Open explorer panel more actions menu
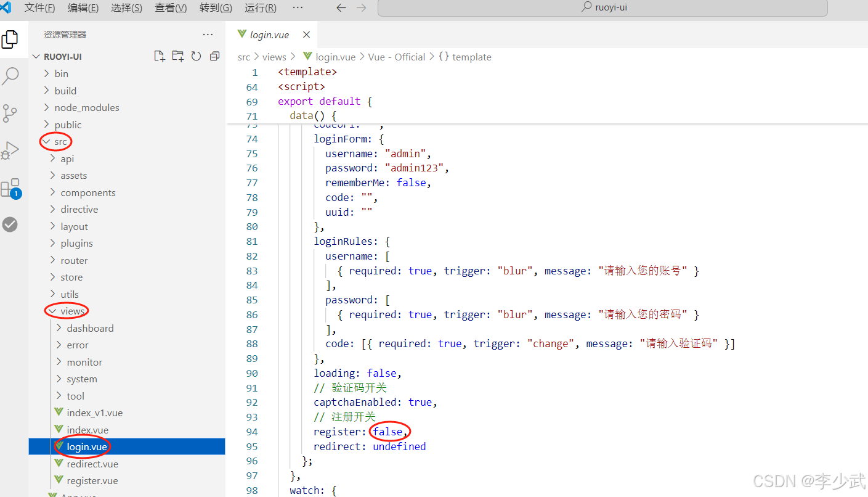868x497 pixels. (208, 35)
